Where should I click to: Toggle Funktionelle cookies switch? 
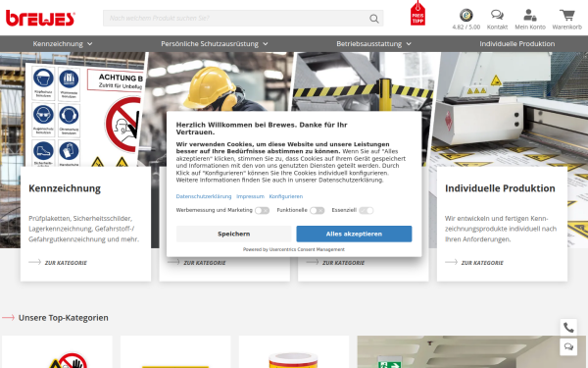point(317,211)
